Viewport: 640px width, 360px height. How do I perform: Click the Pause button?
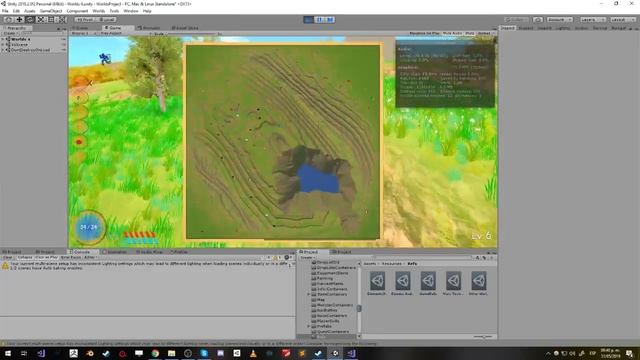tap(319, 20)
